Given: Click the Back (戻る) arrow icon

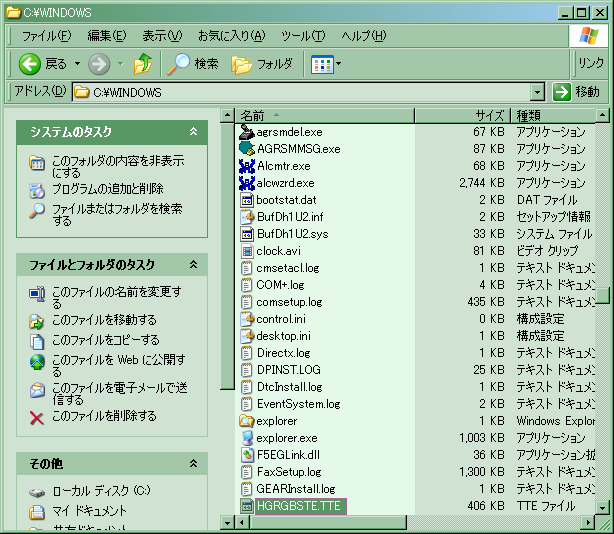Looking at the screenshot, I should (29, 64).
